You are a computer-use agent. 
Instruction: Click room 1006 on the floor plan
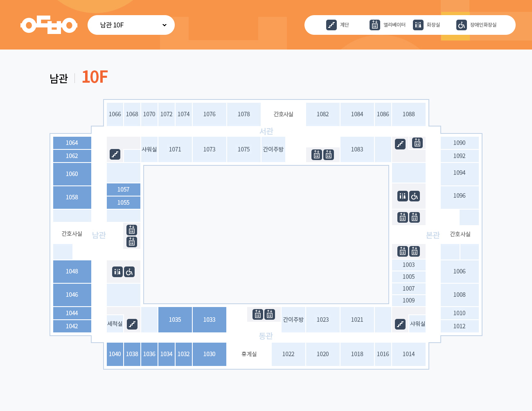(x=460, y=271)
